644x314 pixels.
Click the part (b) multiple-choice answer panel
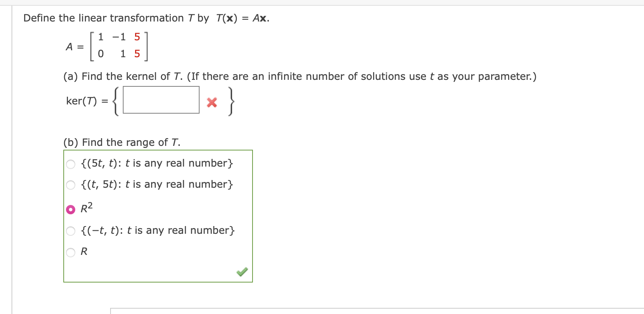click(x=158, y=216)
